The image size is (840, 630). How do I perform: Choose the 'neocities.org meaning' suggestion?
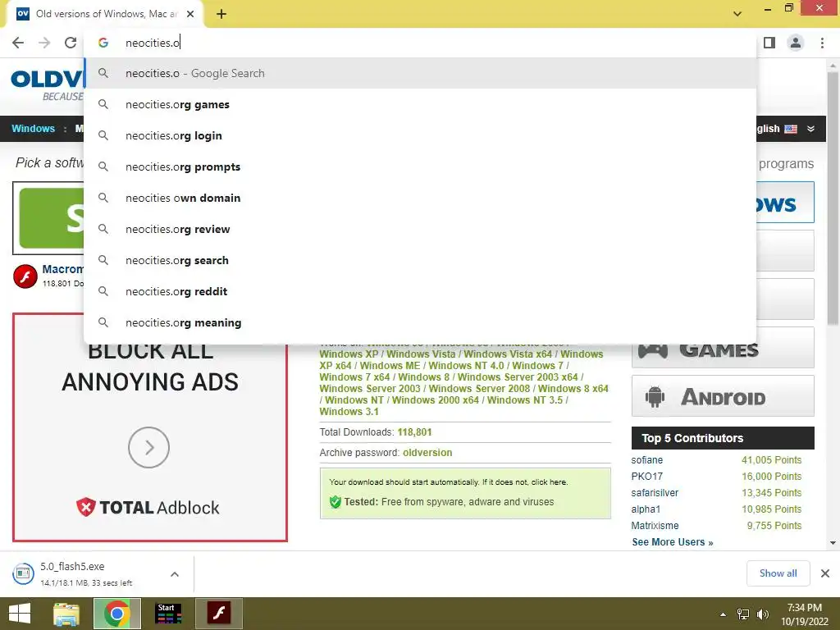[x=421, y=322]
